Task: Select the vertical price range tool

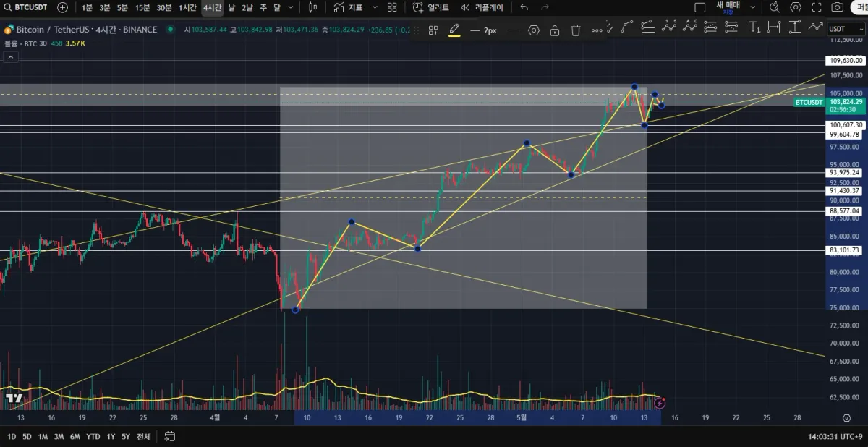Action: pos(796,27)
